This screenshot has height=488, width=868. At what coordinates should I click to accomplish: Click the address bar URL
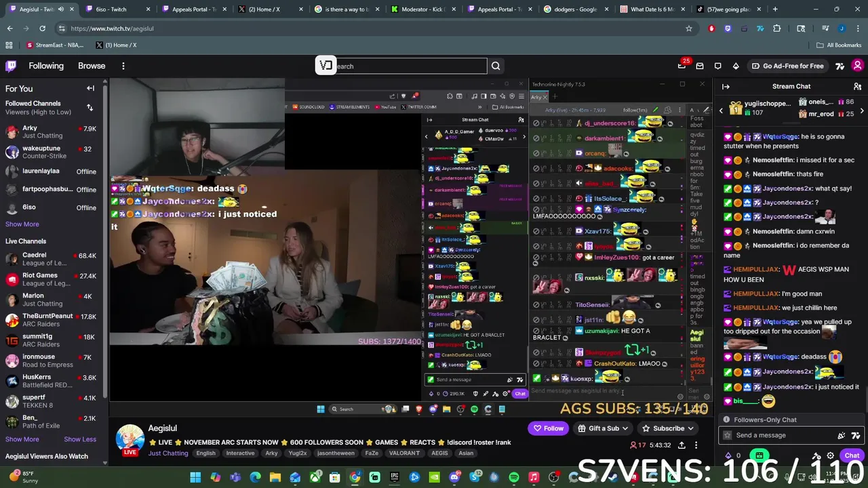pyautogui.click(x=113, y=28)
